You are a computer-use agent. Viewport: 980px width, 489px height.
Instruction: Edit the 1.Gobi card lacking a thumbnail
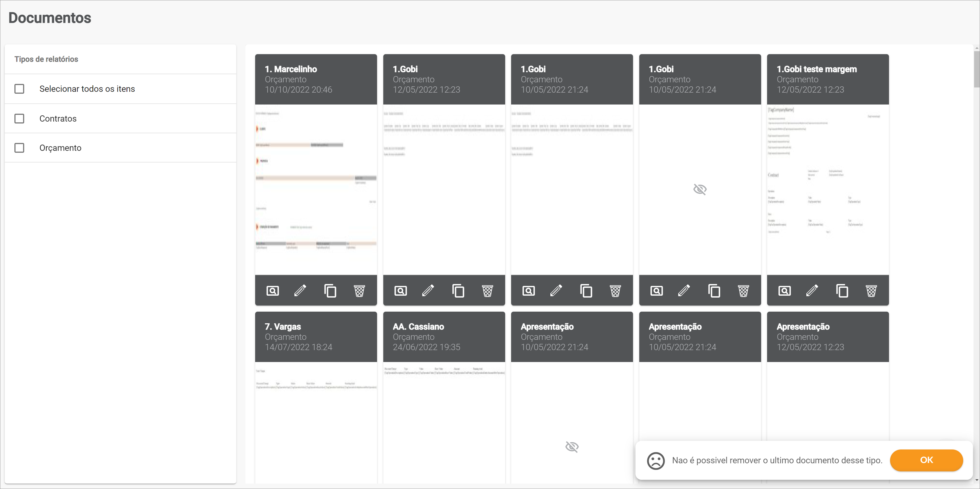pyautogui.click(x=684, y=291)
